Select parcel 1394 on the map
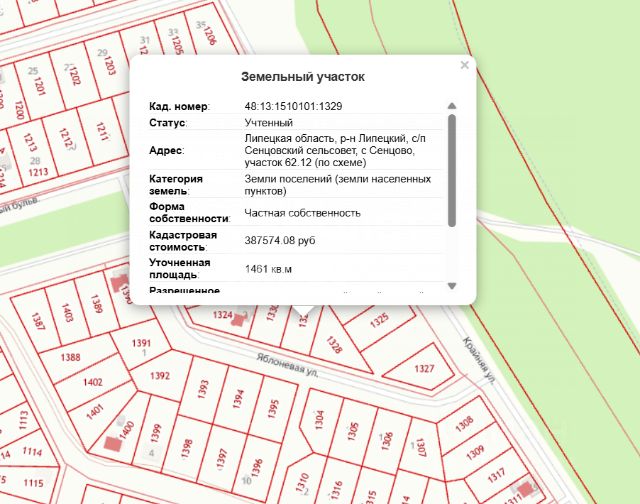This screenshot has height=504, width=640. pyautogui.click(x=238, y=399)
